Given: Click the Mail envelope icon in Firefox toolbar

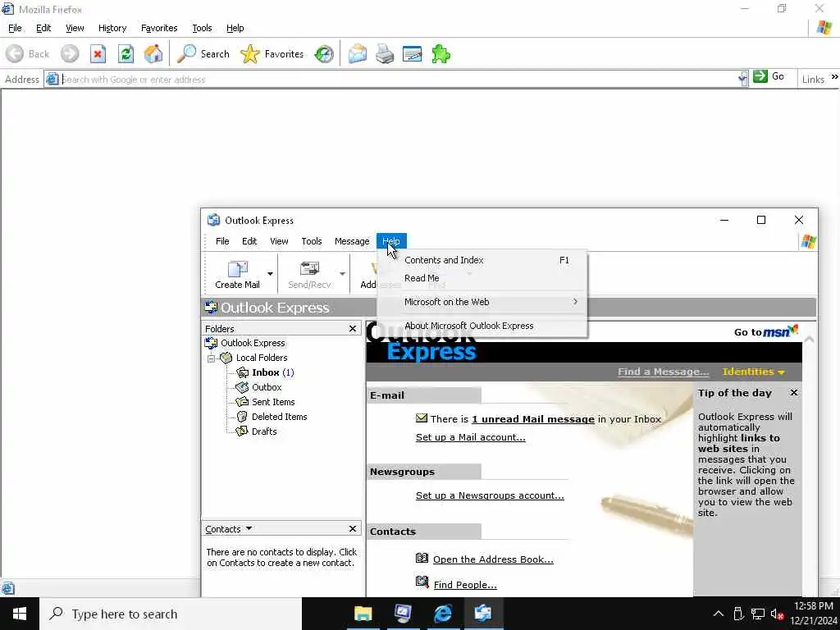Looking at the screenshot, I should click(x=358, y=53).
